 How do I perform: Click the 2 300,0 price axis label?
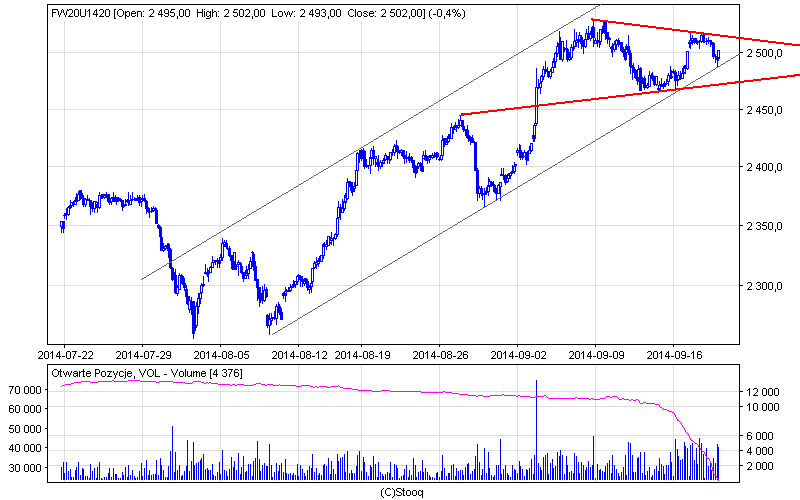[764, 286]
